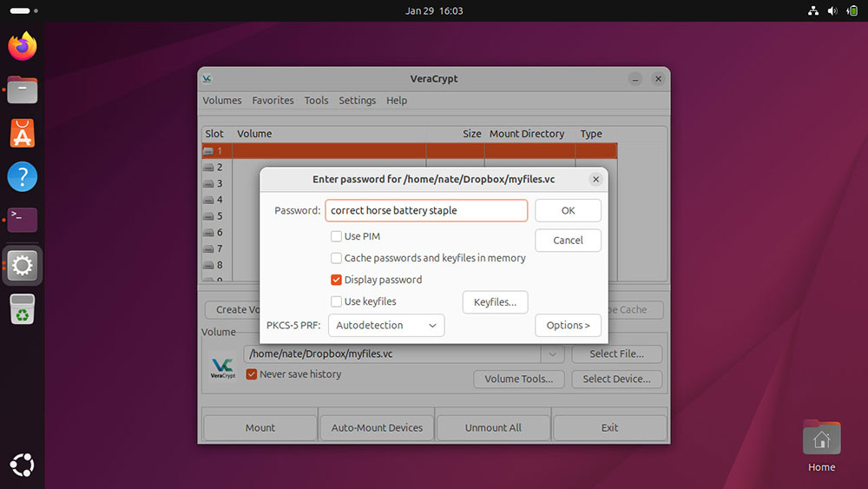Cancel the password dialog
The width and height of the screenshot is (868, 489).
(568, 241)
